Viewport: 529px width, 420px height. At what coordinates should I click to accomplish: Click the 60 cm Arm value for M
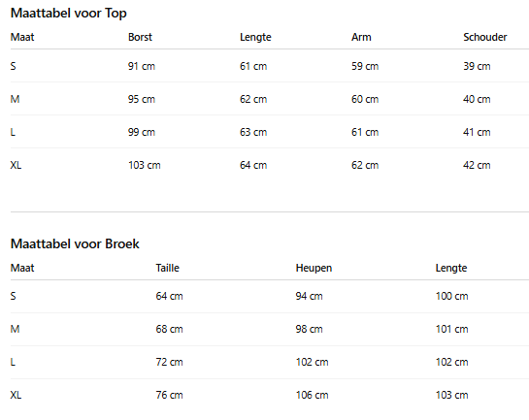365,99
